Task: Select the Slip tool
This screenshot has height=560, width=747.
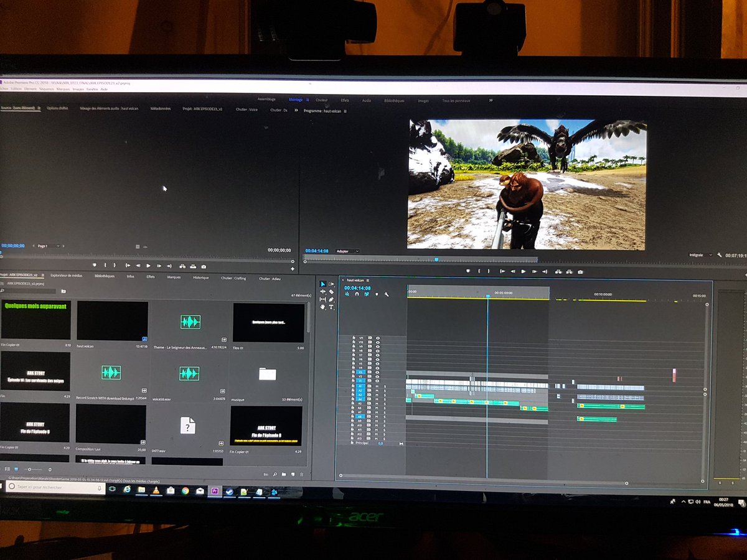Action: [323, 299]
